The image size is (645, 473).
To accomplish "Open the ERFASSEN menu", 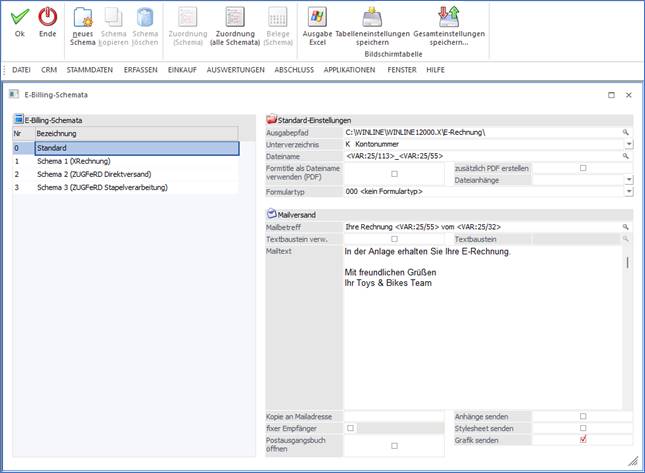I will click(141, 70).
